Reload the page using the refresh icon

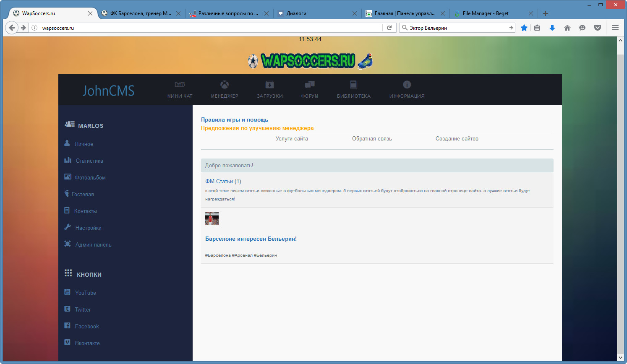click(389, 28)
